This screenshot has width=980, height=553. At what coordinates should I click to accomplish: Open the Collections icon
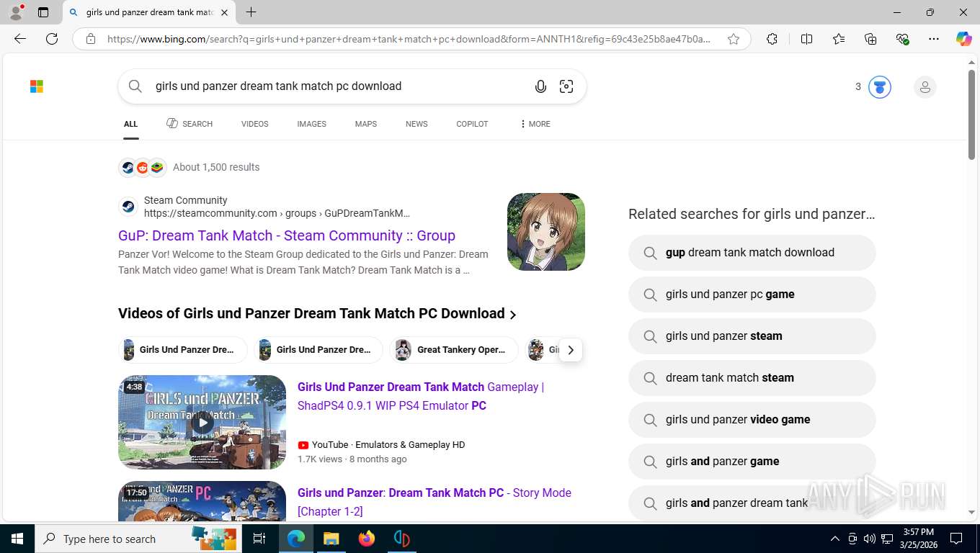pos(870,39)
